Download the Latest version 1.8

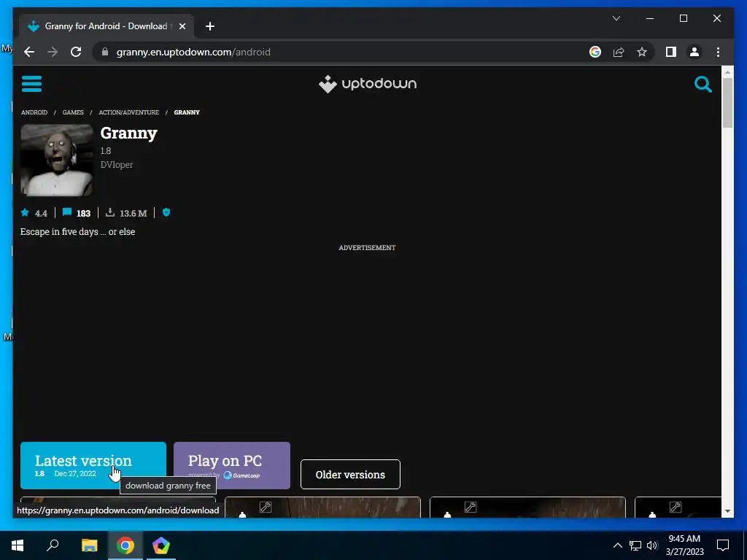(93, 465)
